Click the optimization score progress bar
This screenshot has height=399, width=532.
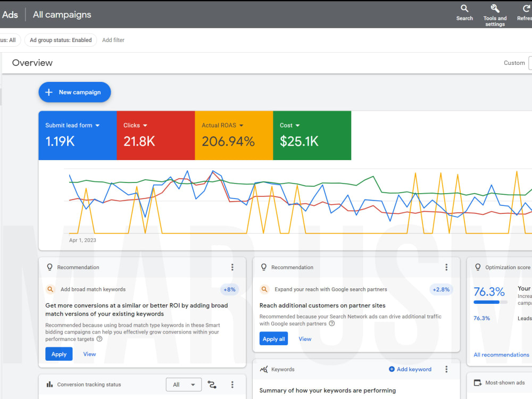[x=491, y=302]
